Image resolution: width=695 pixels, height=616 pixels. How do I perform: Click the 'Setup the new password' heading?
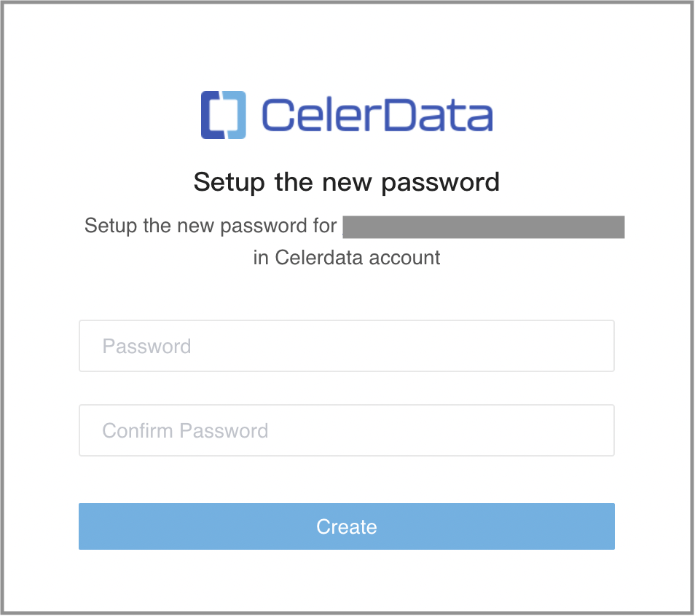point(347,181)
